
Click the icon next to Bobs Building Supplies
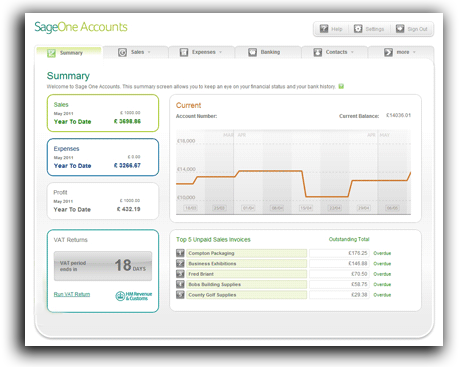point(180,284)
